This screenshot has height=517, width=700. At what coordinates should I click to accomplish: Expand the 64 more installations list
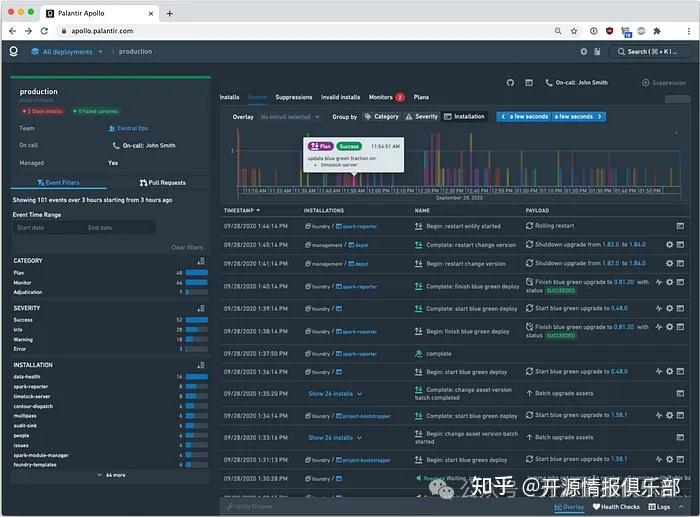point(111,475)
